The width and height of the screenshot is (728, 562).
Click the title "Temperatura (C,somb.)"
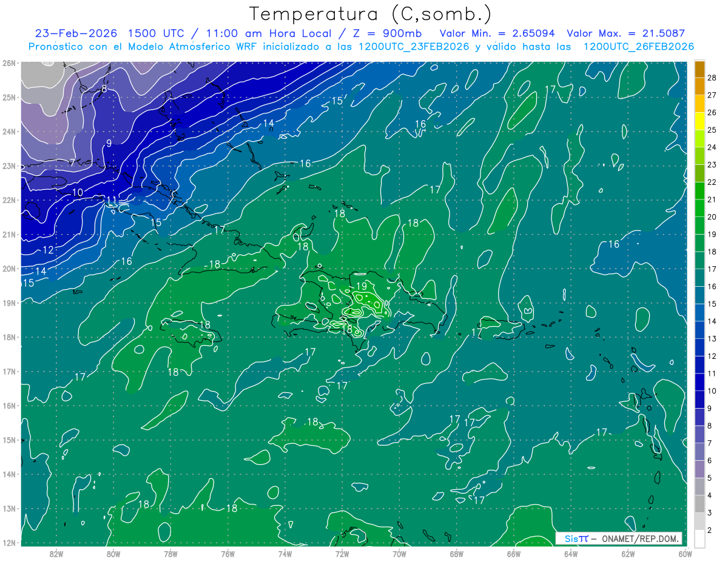click(x=371, y=15)
